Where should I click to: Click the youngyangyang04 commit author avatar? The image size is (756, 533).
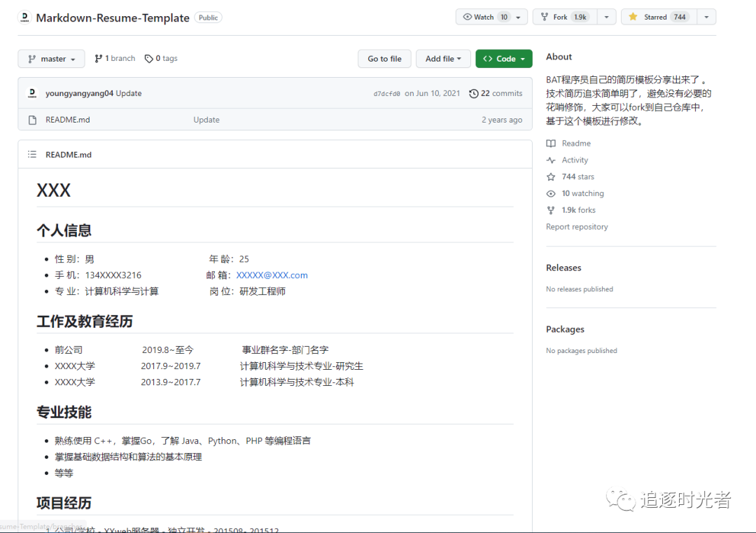(x=32, y=93)
